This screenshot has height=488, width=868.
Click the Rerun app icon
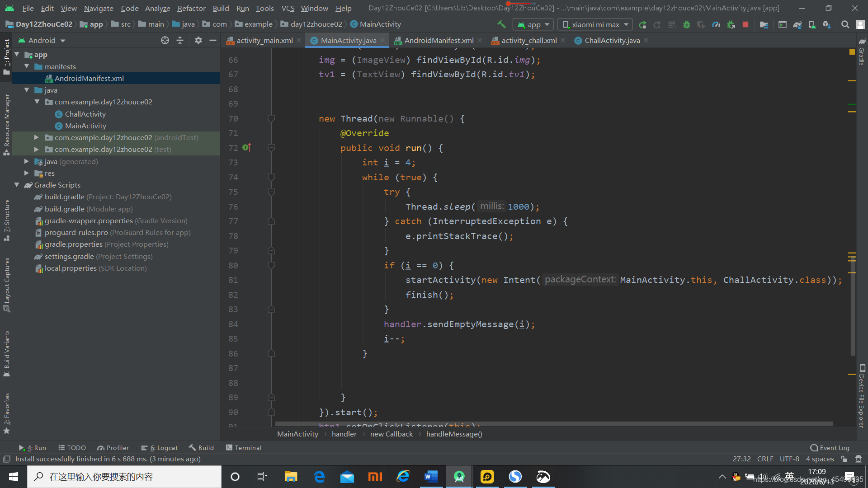tap(642, 24)
